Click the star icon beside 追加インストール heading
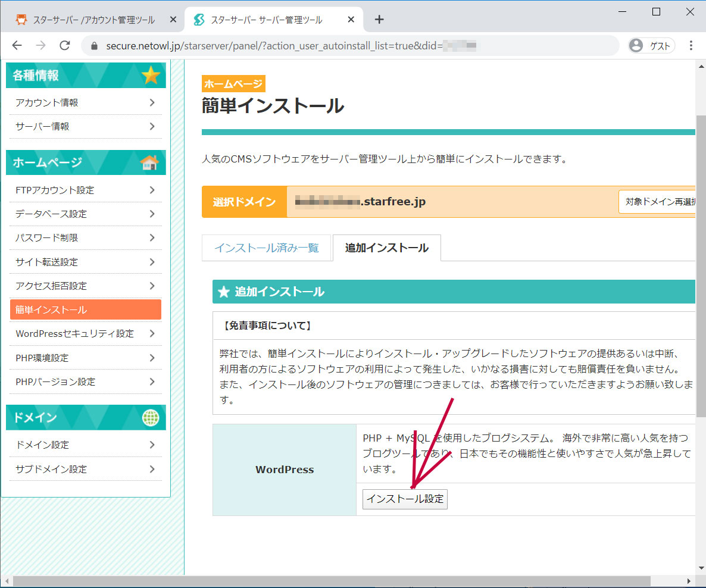 224,292
